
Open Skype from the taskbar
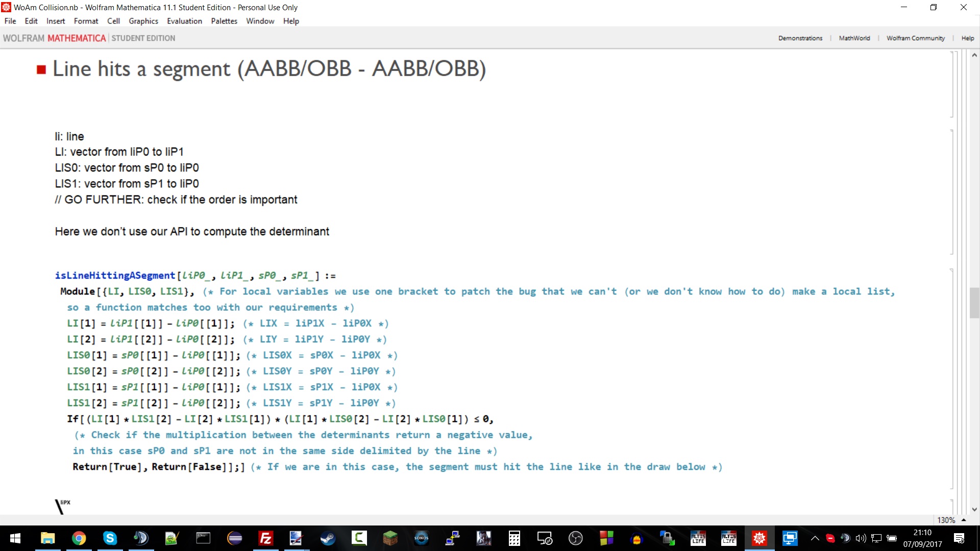point(110,538)
